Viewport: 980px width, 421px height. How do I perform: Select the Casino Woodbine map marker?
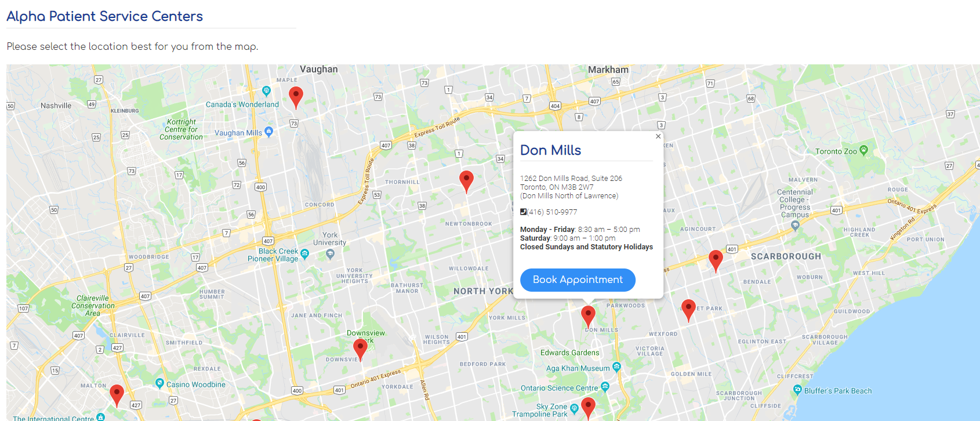(x=159, y=383)
